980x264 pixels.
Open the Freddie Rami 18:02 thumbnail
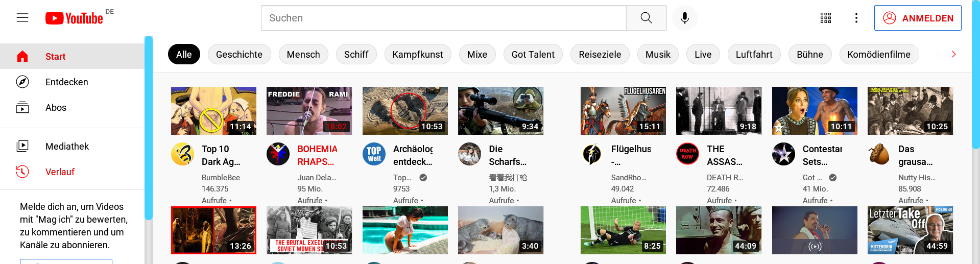point(309,111)
